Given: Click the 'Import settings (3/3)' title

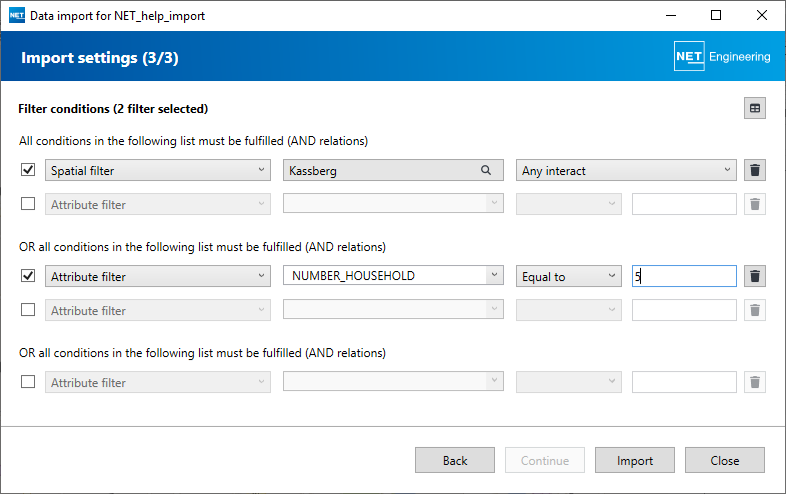Looking at the screenshot, I should click(x=100, y=58).
